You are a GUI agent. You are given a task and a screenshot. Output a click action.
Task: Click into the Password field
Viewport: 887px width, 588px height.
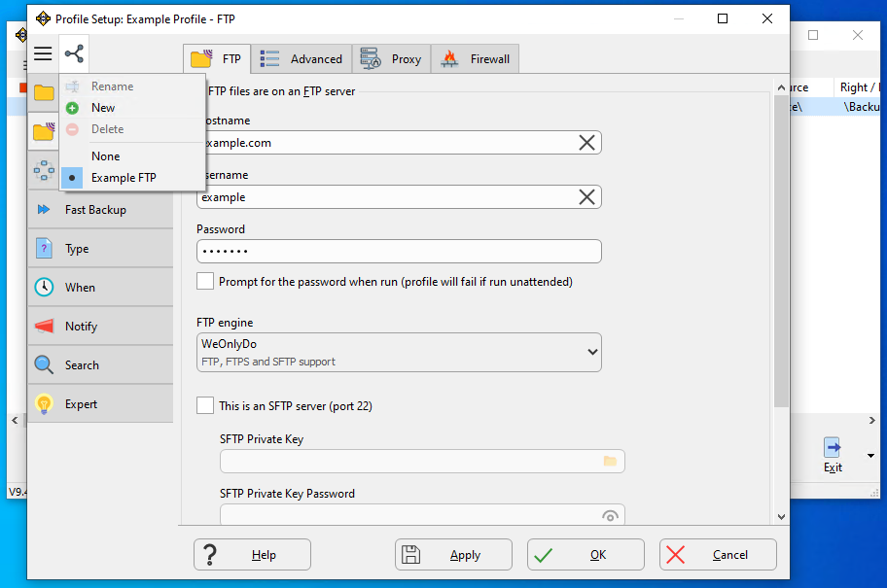point(399,252)
